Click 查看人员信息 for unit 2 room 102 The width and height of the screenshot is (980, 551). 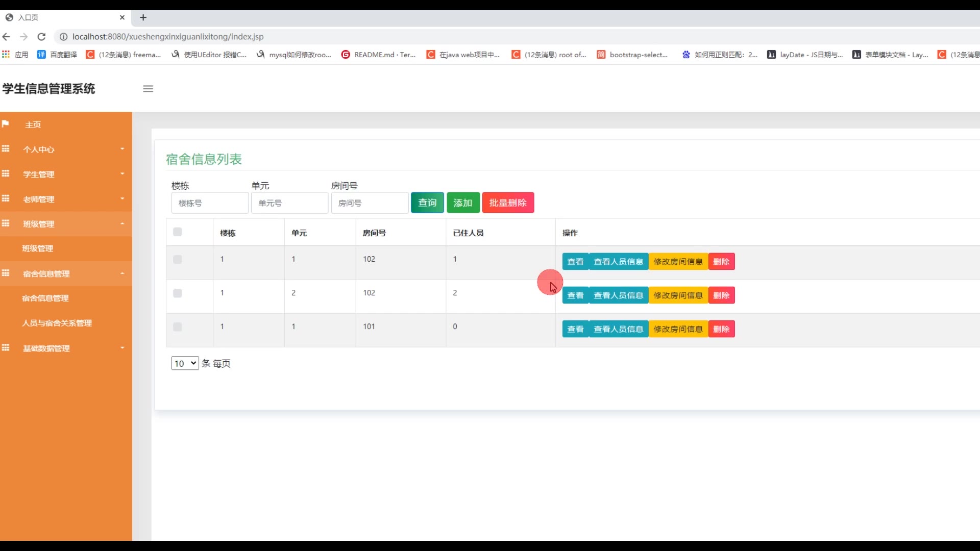618,295
